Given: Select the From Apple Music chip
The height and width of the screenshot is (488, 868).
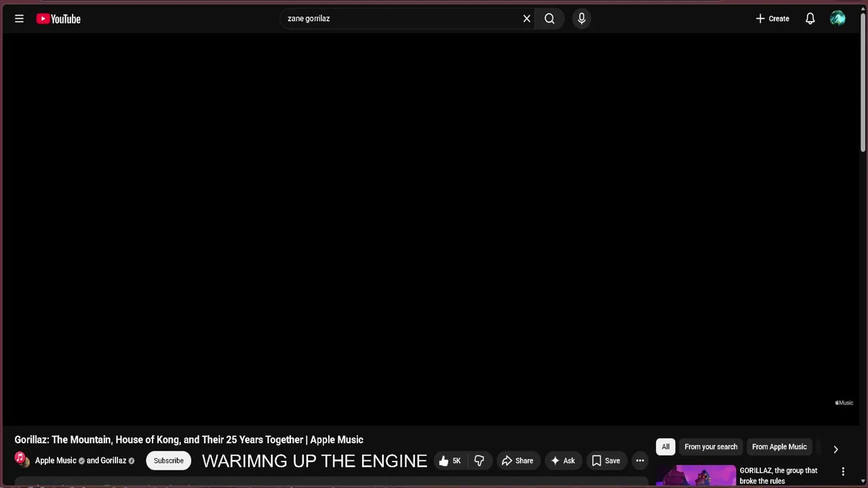Looking at the screenshot, I should (779, 447).
